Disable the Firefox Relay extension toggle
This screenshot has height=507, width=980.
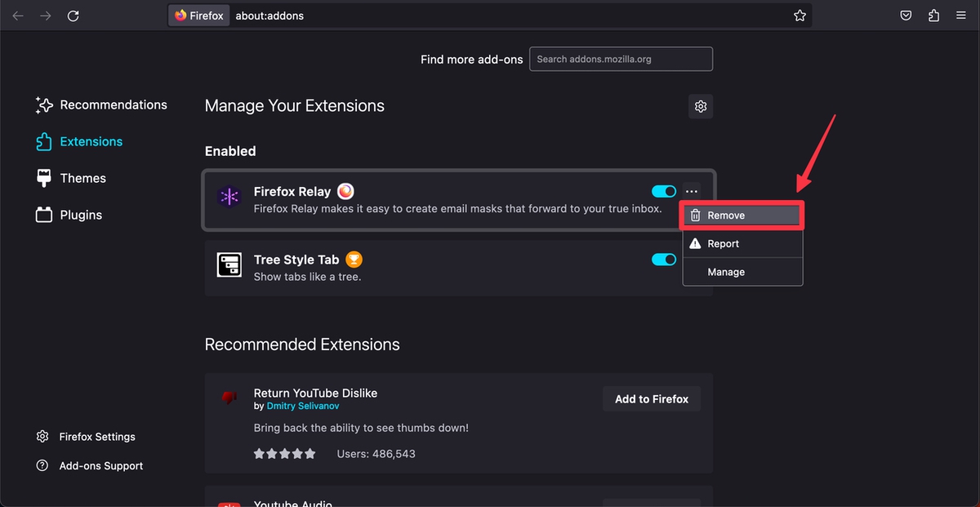(664, 191)
